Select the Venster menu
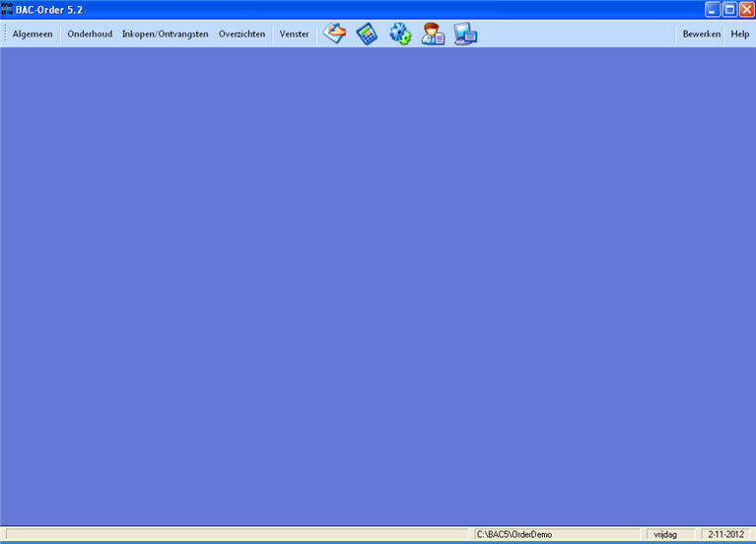Viewport: 756px width, 544px height. coord(294,34)
